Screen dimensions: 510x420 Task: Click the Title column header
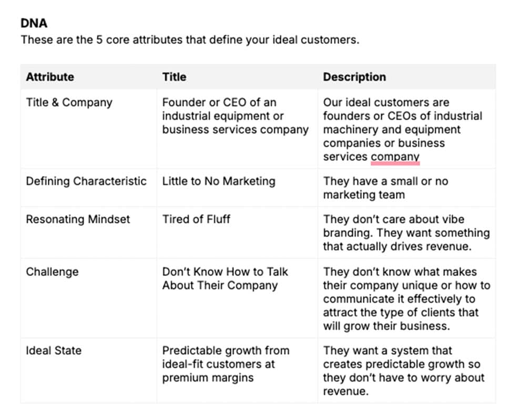pyautogui.click(x=174, y=77)
